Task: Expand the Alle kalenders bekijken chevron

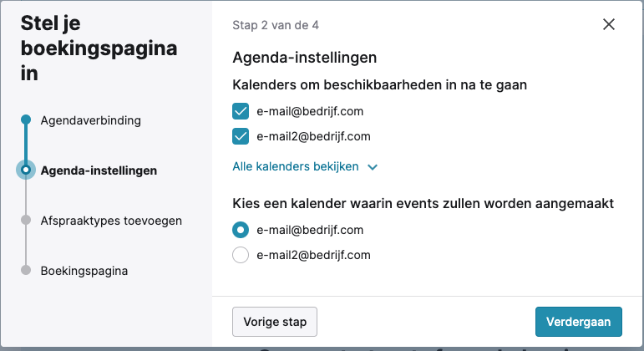Action: click(x=373, y=167)
